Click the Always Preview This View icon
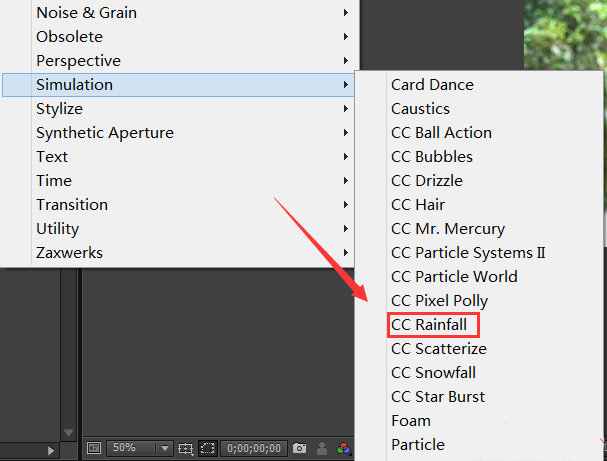The height and width of the screenshot is (461, 607). tap(93, 449)
